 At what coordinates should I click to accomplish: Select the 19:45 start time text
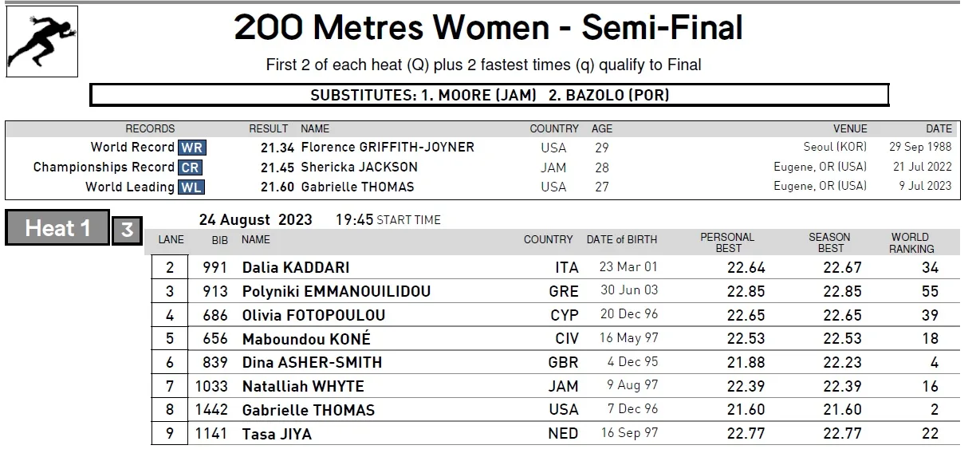tap(354, 219)
